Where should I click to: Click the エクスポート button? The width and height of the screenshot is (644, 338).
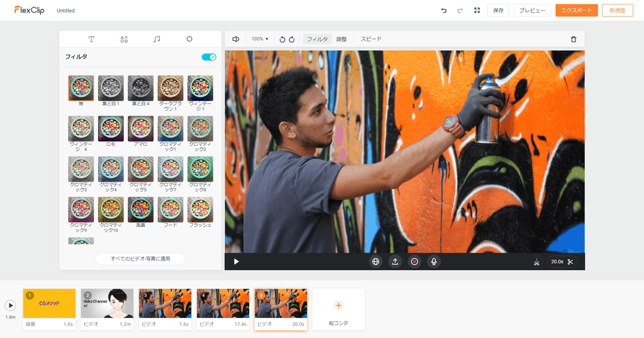576,11
